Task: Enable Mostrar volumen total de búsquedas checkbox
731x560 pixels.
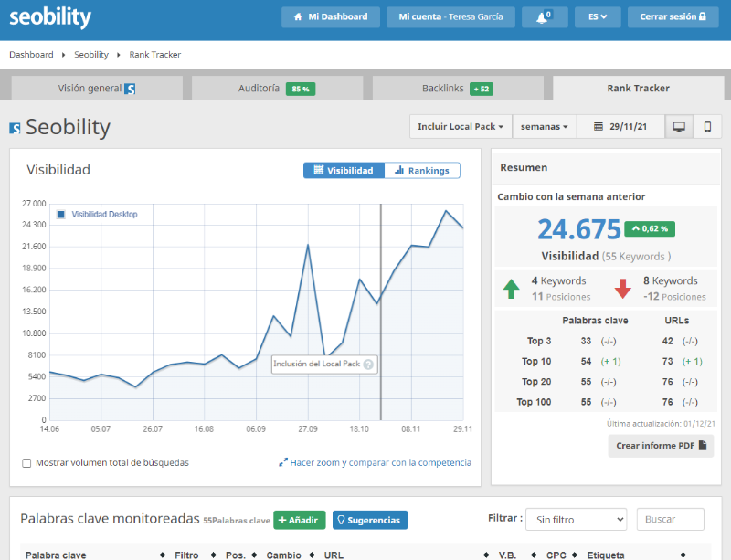Action: tap(26, 463)
